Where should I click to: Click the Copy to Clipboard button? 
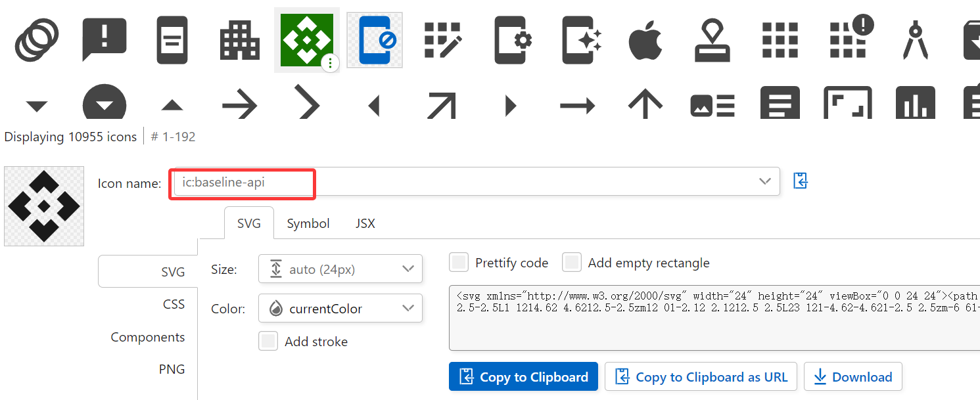523,377
